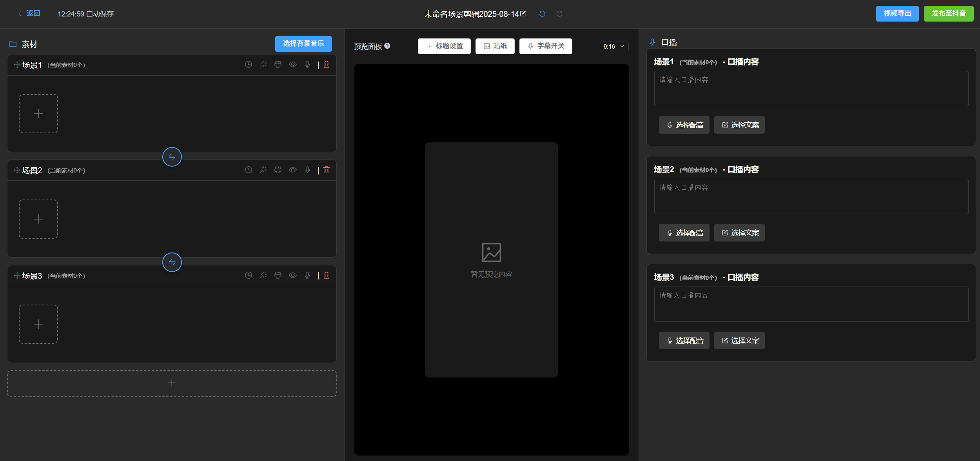Click the magic wand effect icon in 场景2
The image size is (980, 461).
point(263,170)
